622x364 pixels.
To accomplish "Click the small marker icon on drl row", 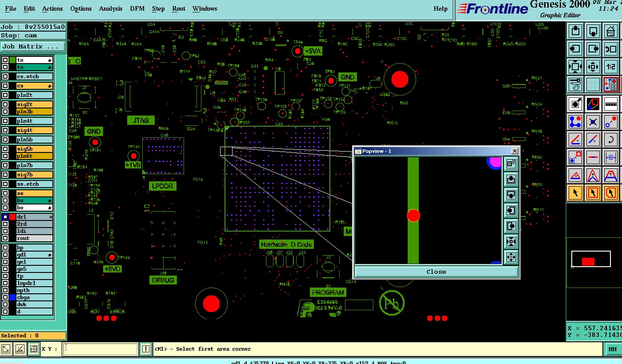I will (x=51, y=217).
